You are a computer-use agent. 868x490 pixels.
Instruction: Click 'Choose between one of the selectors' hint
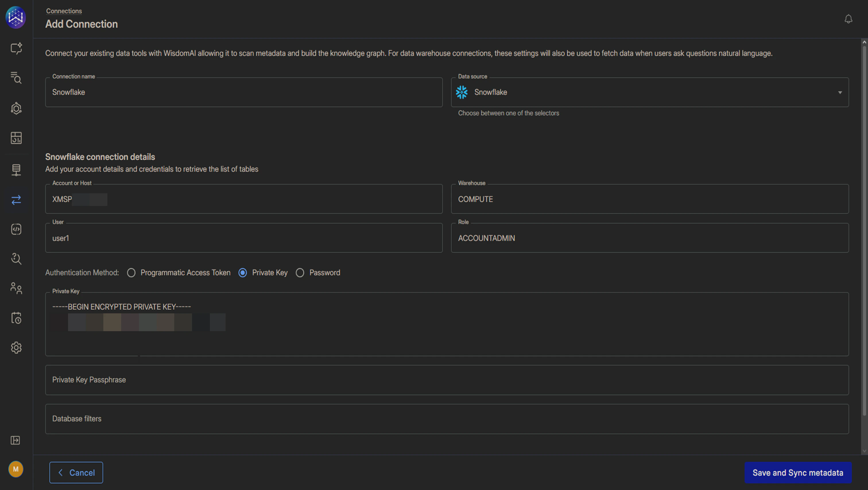(508, 113)
